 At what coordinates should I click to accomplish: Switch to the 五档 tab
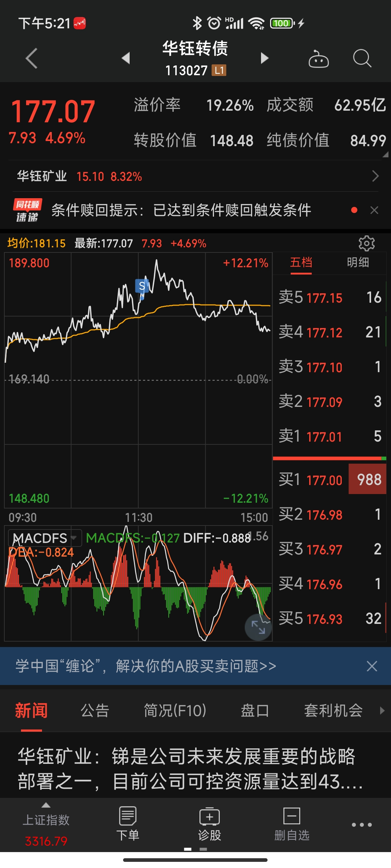coord(301,262)
